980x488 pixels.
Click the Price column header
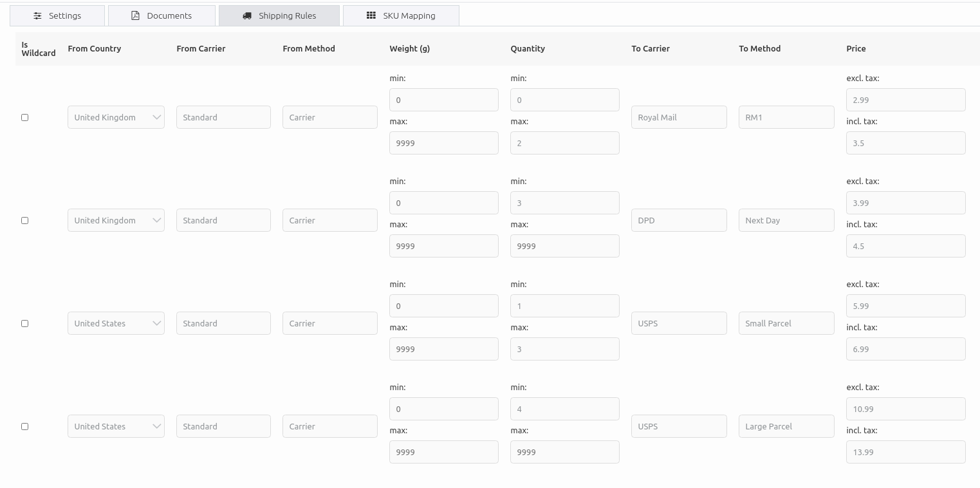[x=856, y=48]
